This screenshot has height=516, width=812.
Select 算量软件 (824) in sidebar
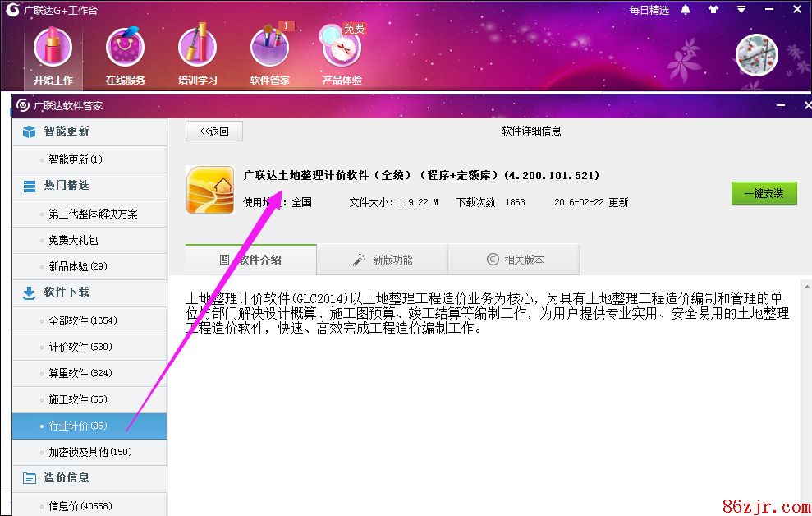coord(80,373)
